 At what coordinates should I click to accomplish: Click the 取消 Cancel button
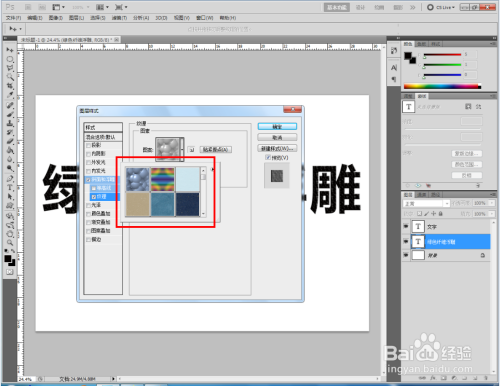(277, 137)
